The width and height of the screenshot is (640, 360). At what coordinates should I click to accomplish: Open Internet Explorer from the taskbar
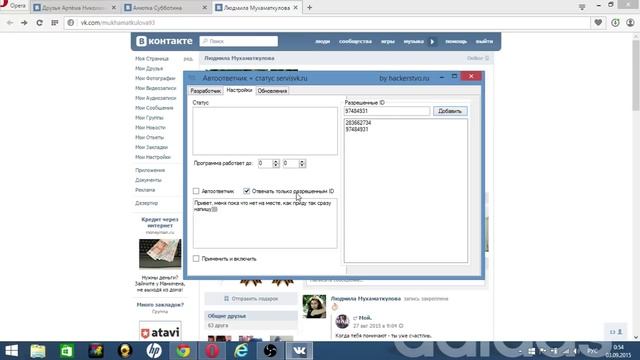coord(241,351)
